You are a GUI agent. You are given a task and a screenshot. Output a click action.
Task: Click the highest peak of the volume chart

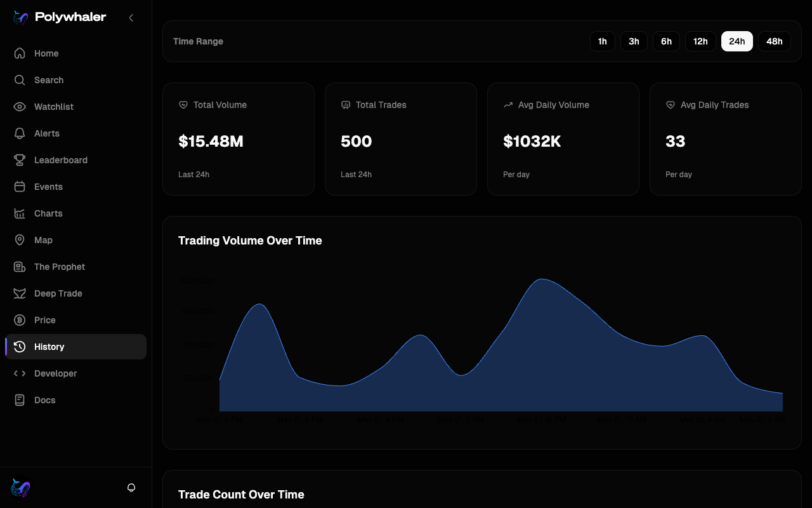point(540,279)
